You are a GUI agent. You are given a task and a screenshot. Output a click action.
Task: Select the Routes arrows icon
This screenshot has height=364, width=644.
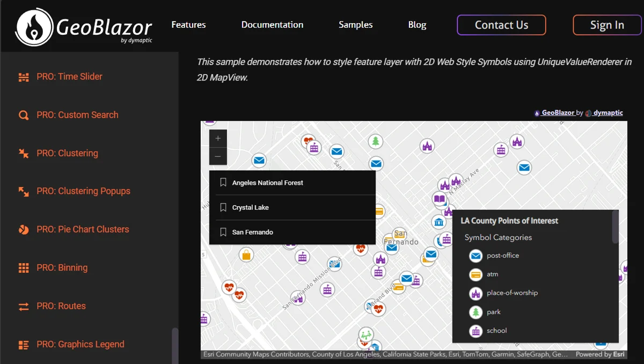(24, 306)
